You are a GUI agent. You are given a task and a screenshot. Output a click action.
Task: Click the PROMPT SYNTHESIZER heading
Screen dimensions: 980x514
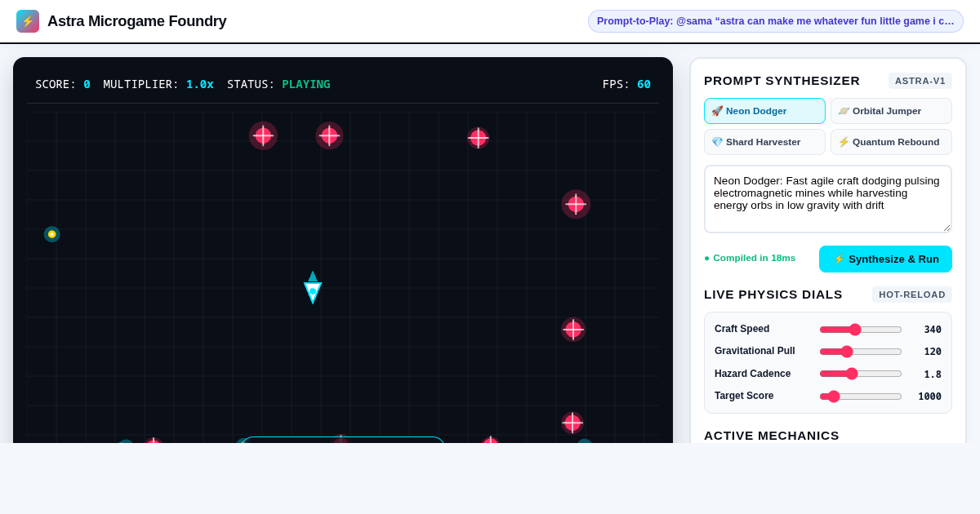(782, 81)
